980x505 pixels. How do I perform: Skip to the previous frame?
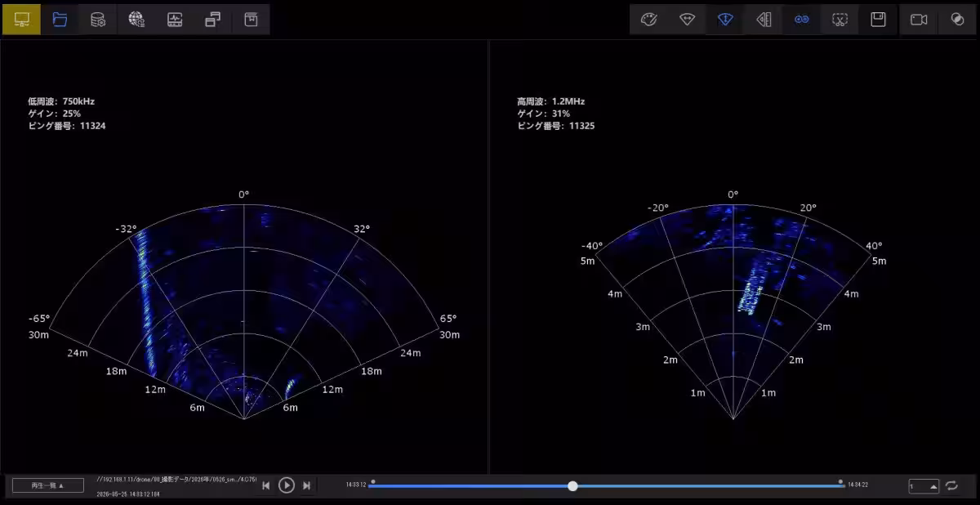point(266,485)
